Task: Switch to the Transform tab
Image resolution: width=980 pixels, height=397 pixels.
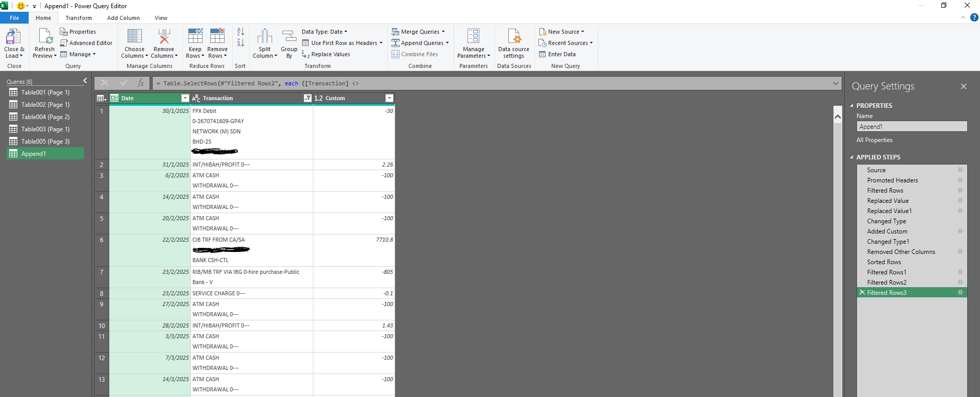Action: [x=79, y=18]
